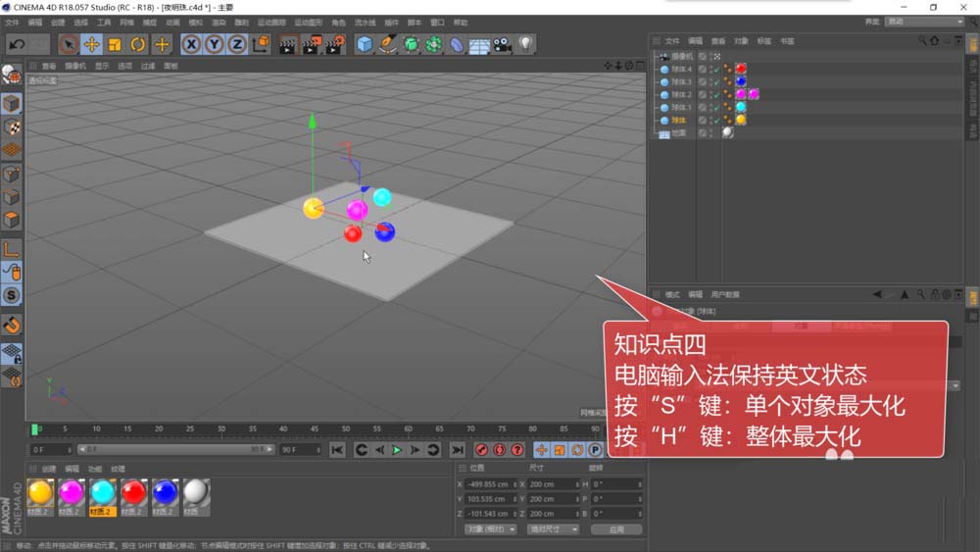Select the spline Pen tool icon
The height and width of the screenshot is (552, 980).
[387, 44]
